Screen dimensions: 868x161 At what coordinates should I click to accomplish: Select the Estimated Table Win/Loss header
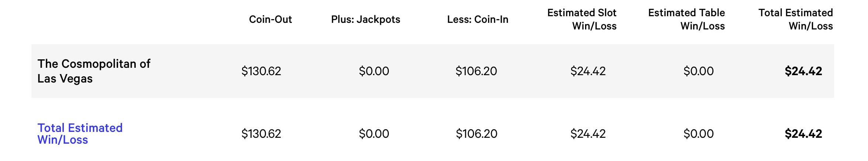687,20
